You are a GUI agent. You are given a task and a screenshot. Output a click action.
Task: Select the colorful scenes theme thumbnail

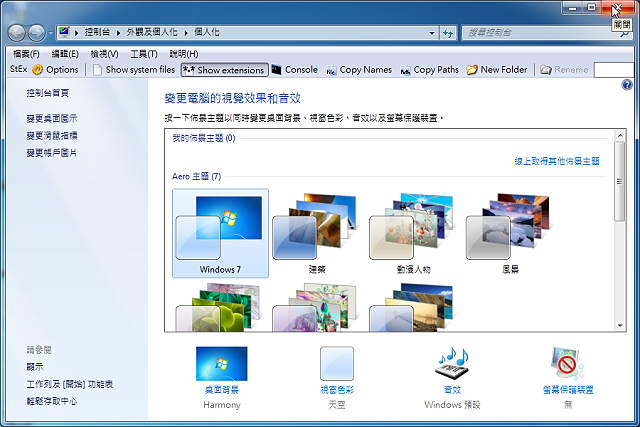click(x=315, y=307)
